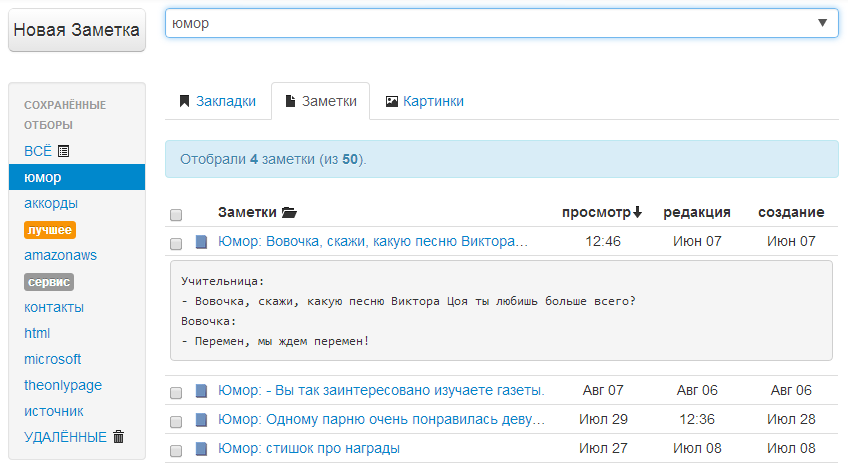This screenshot has height=470, width=848.
Task: Sort by редакция column header
Action: [x=697, y=212]
